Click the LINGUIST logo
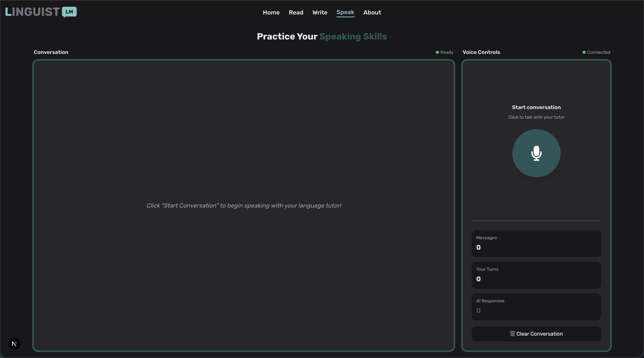 [x=33, y=12]
